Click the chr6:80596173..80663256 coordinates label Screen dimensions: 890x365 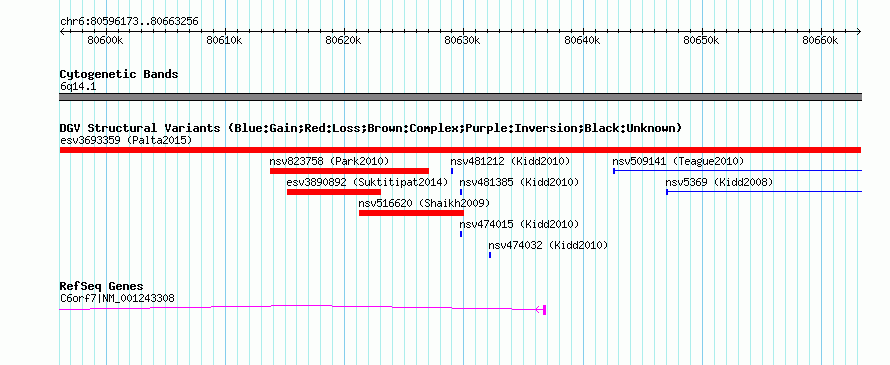129,22
